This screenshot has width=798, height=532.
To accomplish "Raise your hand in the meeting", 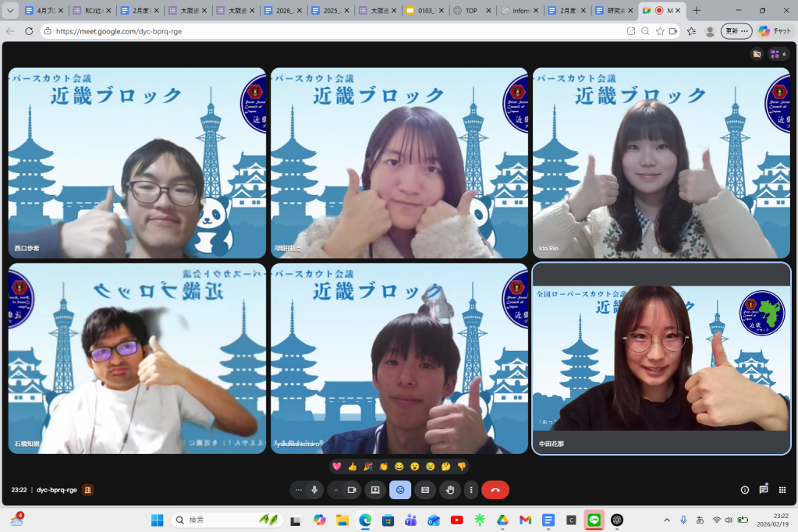I will click(449, 490).
